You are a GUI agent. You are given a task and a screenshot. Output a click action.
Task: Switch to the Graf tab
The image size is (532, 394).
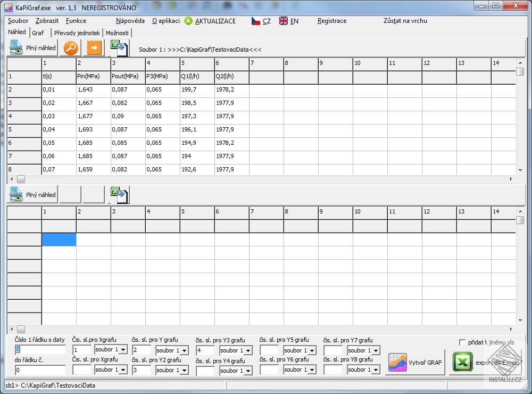pyautogui.click(x=38, y=33)
